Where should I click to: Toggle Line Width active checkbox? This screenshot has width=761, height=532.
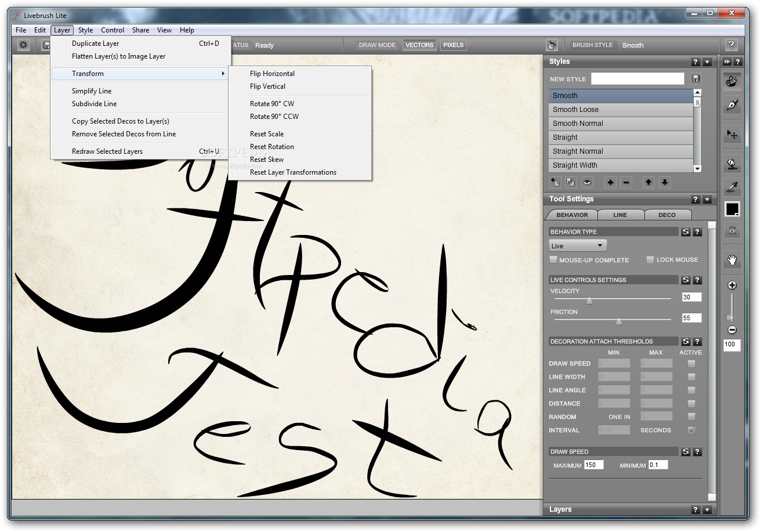pos(691,377)
